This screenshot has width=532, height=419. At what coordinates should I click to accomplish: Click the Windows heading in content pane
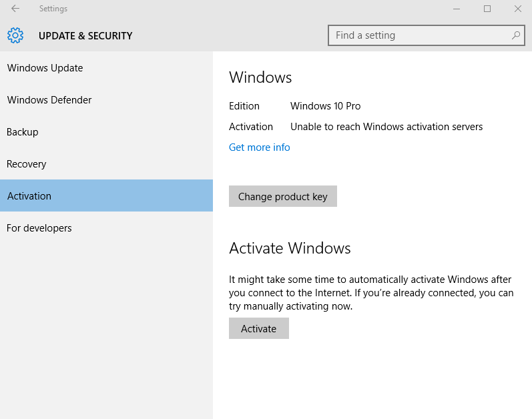tap(260, 77)
